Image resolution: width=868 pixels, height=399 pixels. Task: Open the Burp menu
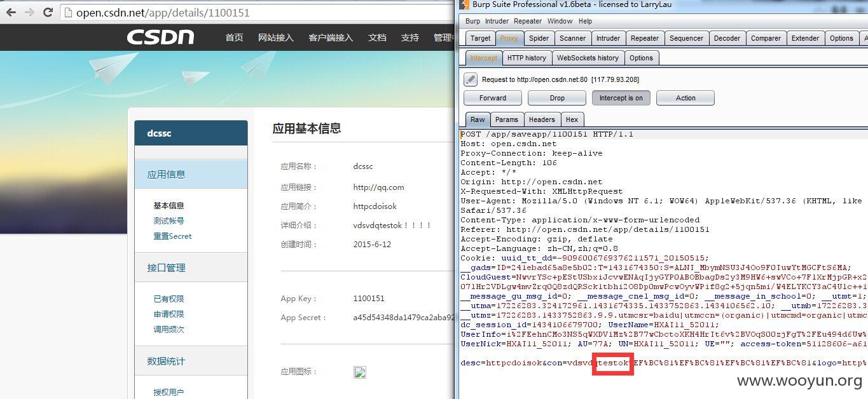472,21
